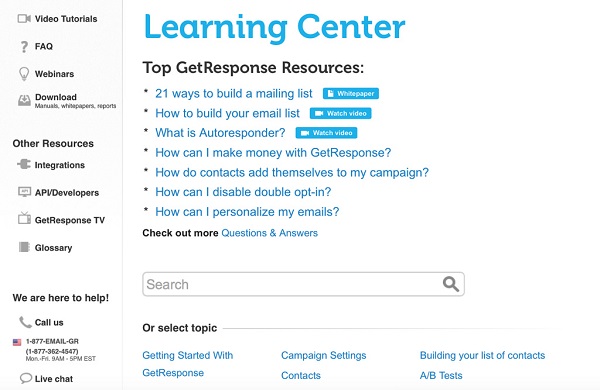Viewport: 600px width, 390px height.
Task: Select the Campaign Settings topic
Action: [x=323, y=355]
